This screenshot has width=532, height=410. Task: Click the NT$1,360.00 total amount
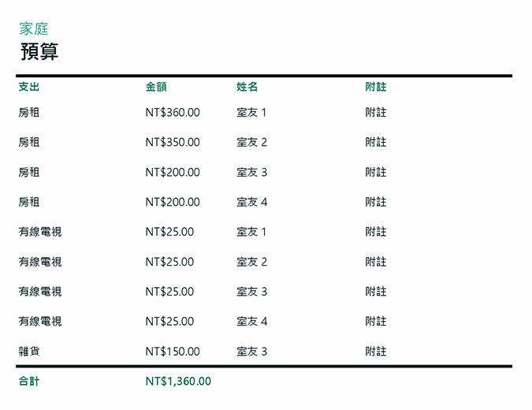pyautogui.click(x=178, y=382)
